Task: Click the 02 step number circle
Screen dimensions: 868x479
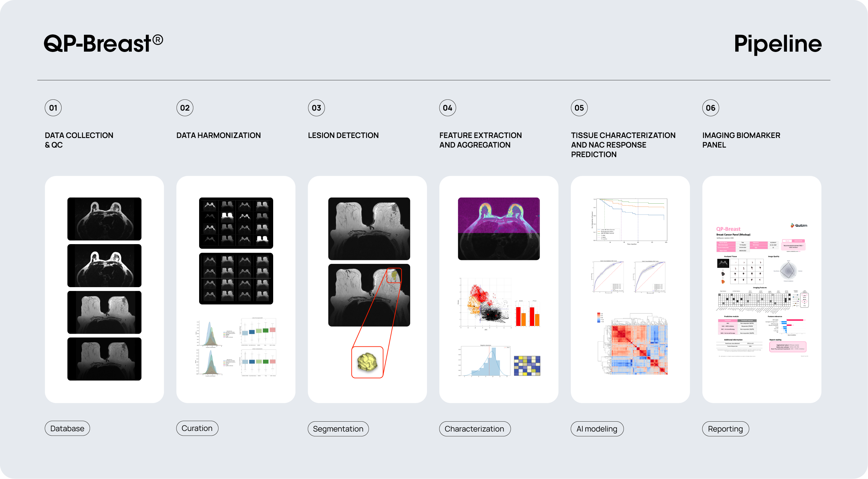Action: tap(185, 108)
